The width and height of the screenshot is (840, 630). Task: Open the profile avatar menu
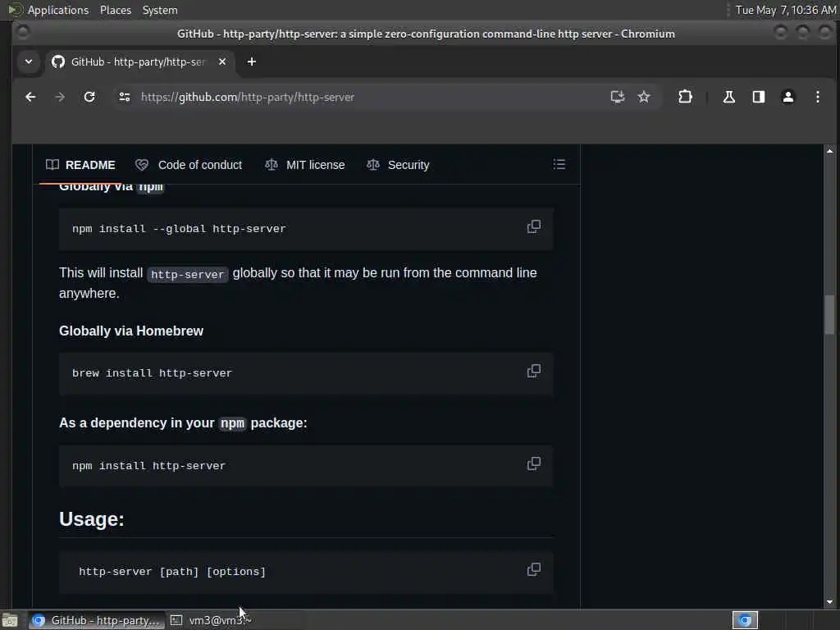tap(788, 97)
